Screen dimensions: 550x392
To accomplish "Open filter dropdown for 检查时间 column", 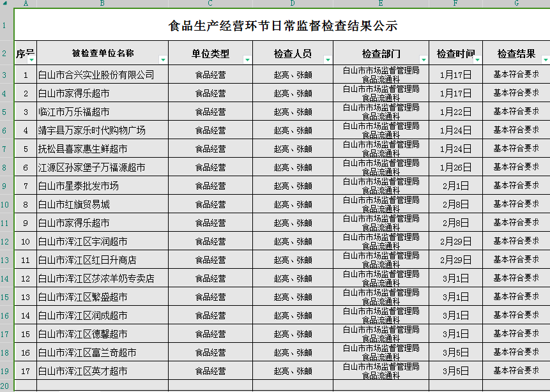I will (x=477, y=60).
